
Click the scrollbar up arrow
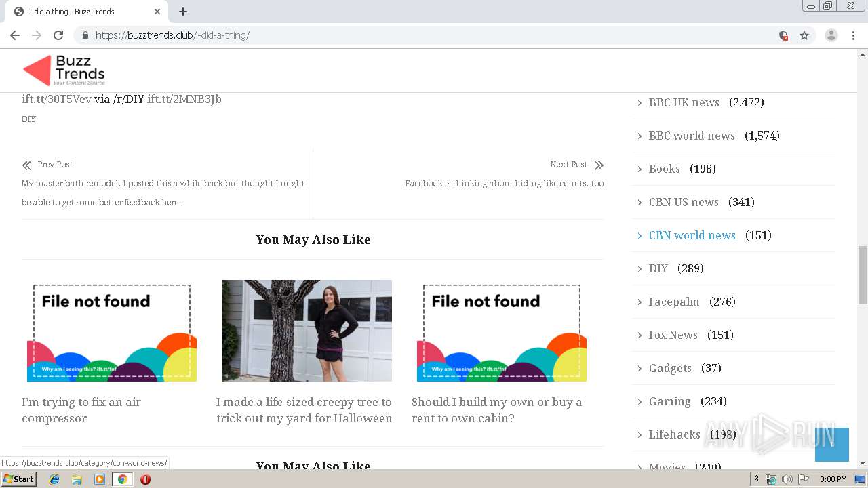coord(863,54)
